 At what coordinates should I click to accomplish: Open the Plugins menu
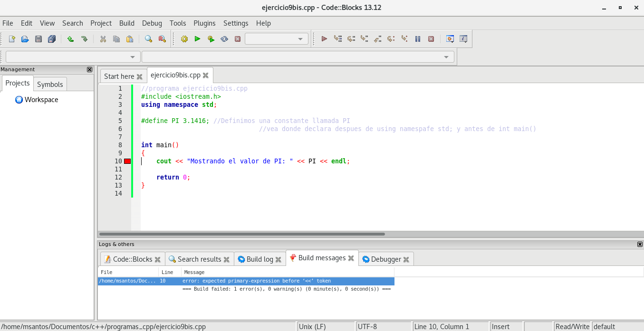pos(204,23)
